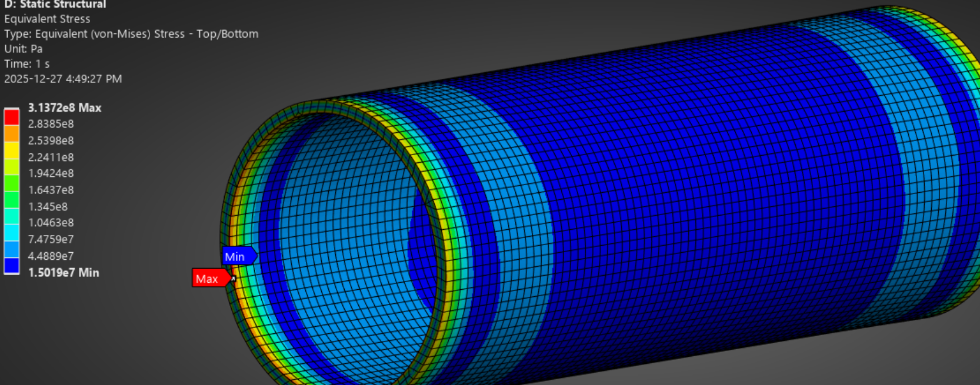This screenshot has height=385, width=980.
Task: Click the 'Unit: Pa' text
Action: pos(24,49)
